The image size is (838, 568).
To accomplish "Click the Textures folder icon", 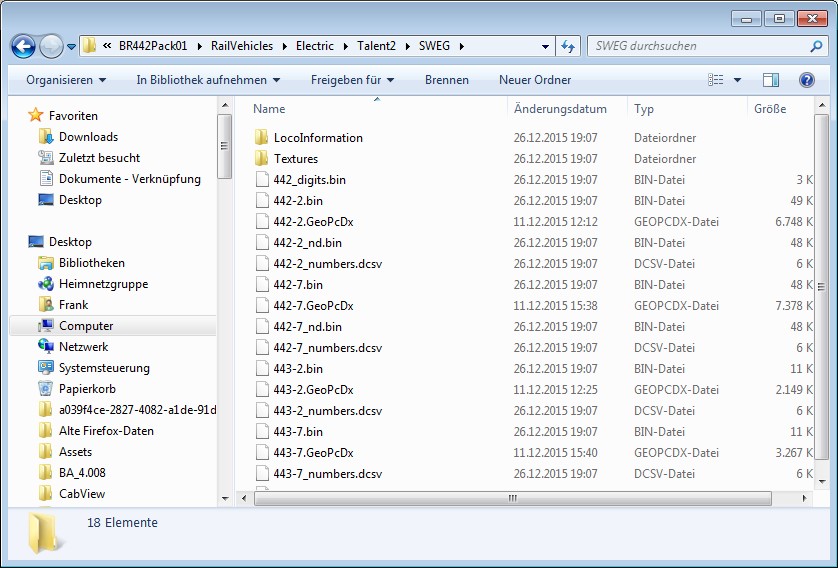I will pos(261,159).
